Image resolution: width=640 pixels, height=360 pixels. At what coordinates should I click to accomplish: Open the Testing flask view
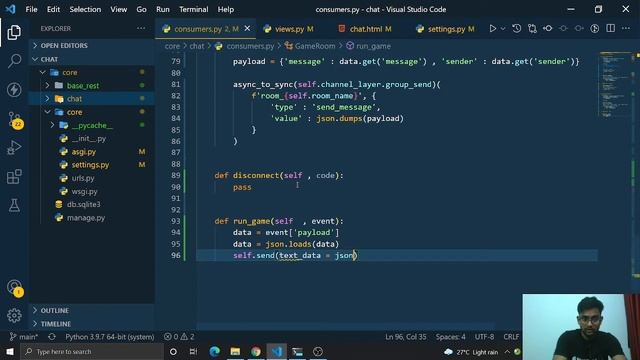coord(14,205)
